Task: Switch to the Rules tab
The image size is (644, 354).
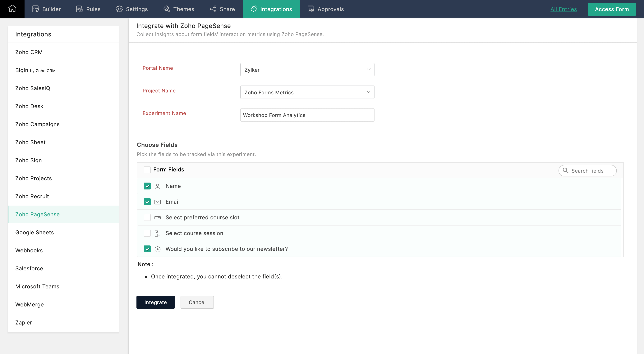Action: pyautogui.click(x=88, y=9)
